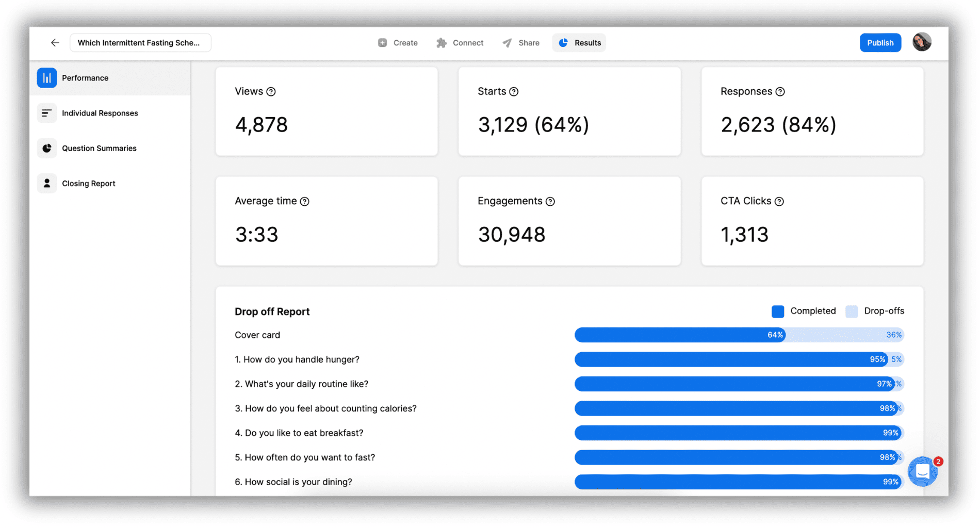This screenshot has height=528, width=980.
Task: Select the Performance menu item
Action: (x=85, y=77)
